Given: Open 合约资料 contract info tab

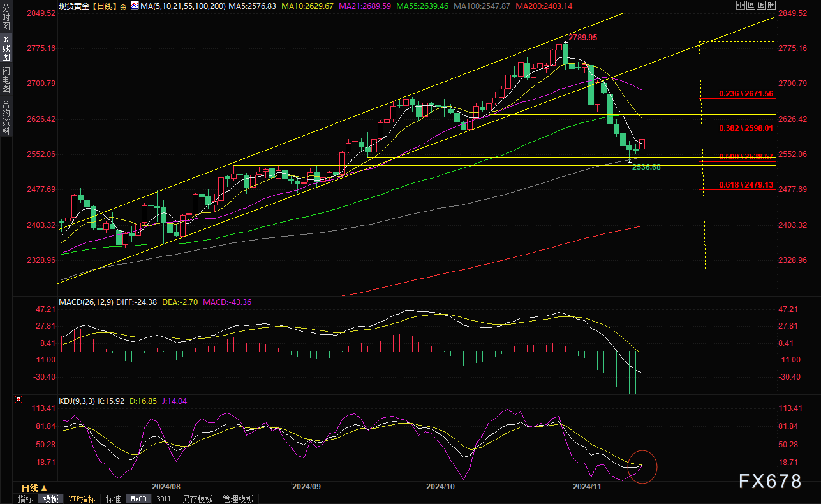Looking at the screenshot, I should (x=6, y=117).
